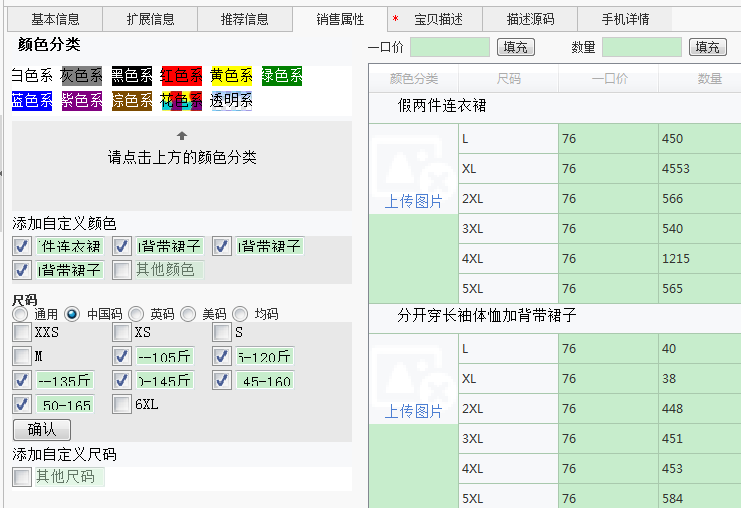Select the 红色系 color swatch
The width and height of the screenshot is (741, 508).
point(181,75)
